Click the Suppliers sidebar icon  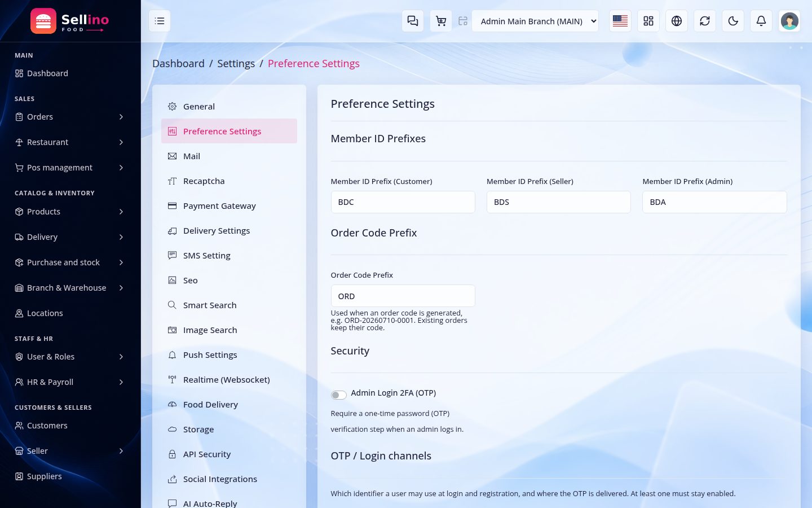[x=19, y=476]
